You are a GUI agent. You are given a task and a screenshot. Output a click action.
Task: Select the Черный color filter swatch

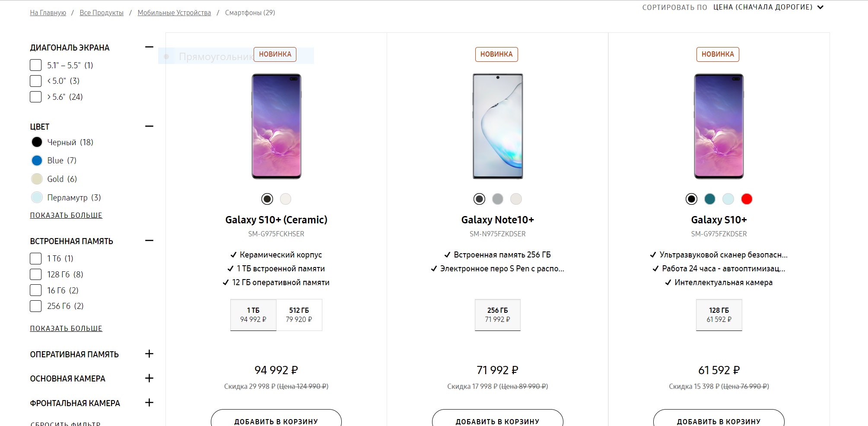tap(37, 142)
